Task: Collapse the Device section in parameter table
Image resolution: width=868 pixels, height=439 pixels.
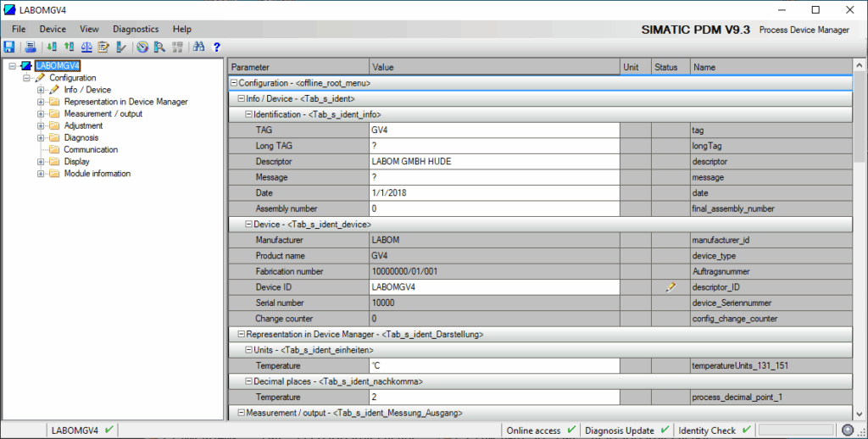Action: click(248, 225)
